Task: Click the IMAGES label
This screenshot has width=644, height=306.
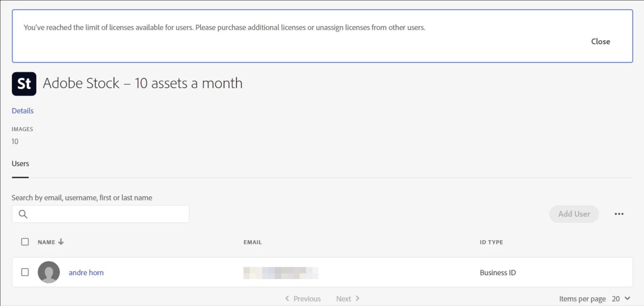Action: [22, 129]
